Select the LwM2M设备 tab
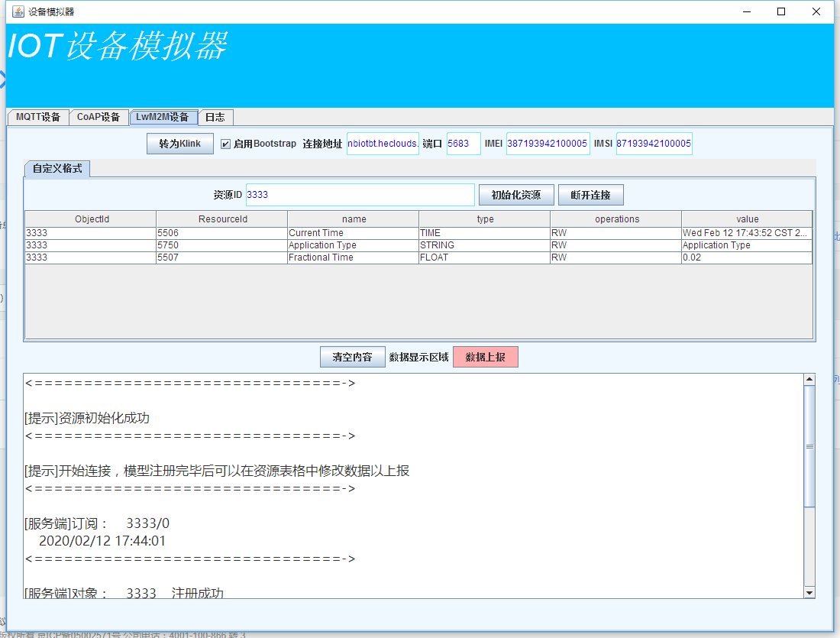Image resolution: width=840 pixels, height=638 pixels. click(163, 117)
